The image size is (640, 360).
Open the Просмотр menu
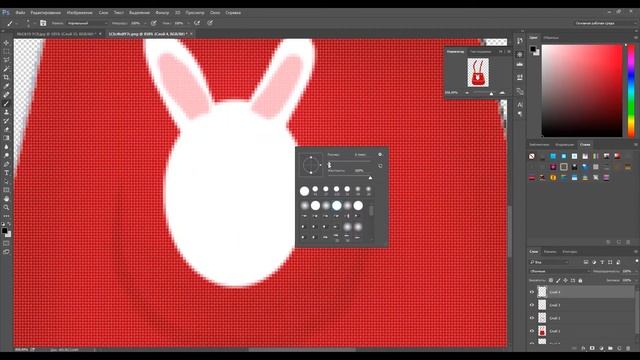pos(195,13)
